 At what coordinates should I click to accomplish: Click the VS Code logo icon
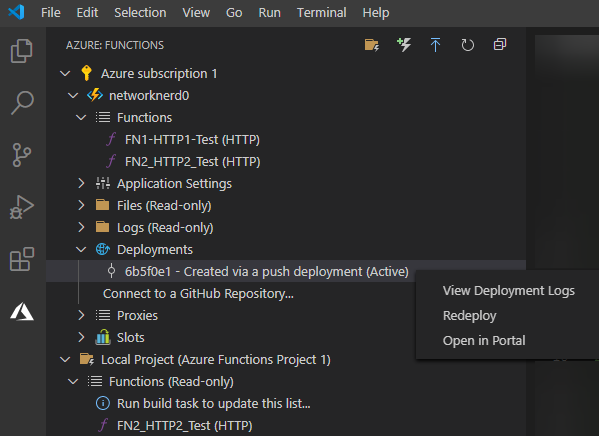(x=16, y=12)
